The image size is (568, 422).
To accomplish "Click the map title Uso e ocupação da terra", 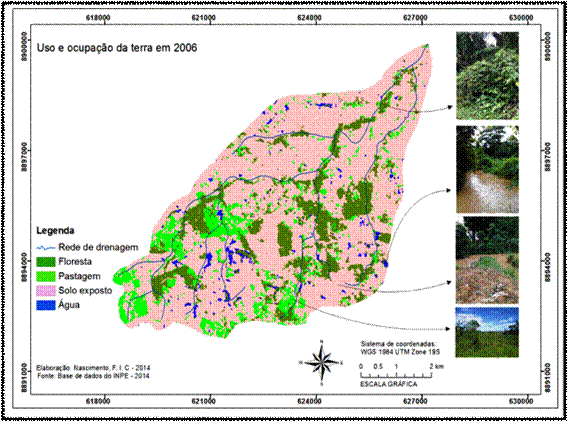I will tap(117, 48).
